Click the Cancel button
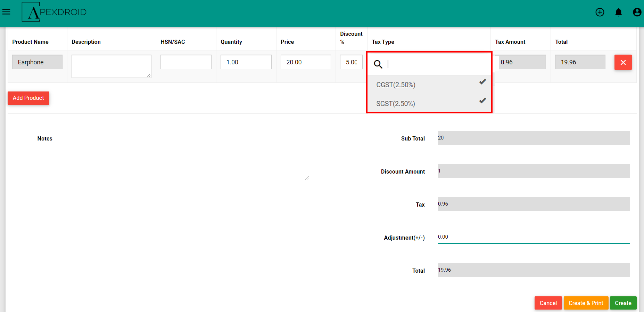The image size is (644, 312). click(548, 303)
